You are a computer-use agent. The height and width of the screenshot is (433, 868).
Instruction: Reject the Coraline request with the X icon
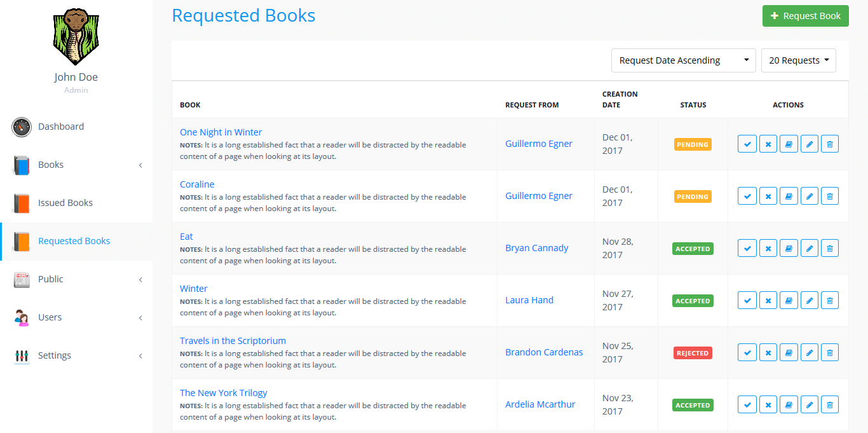point(768,196)
